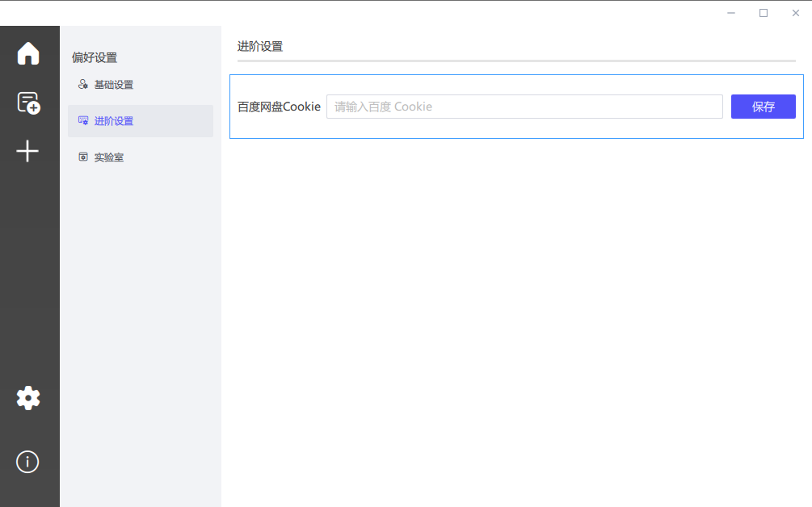Minimize the application window
This screenshot has width=812, height=507.
click(x=730, y=13)
